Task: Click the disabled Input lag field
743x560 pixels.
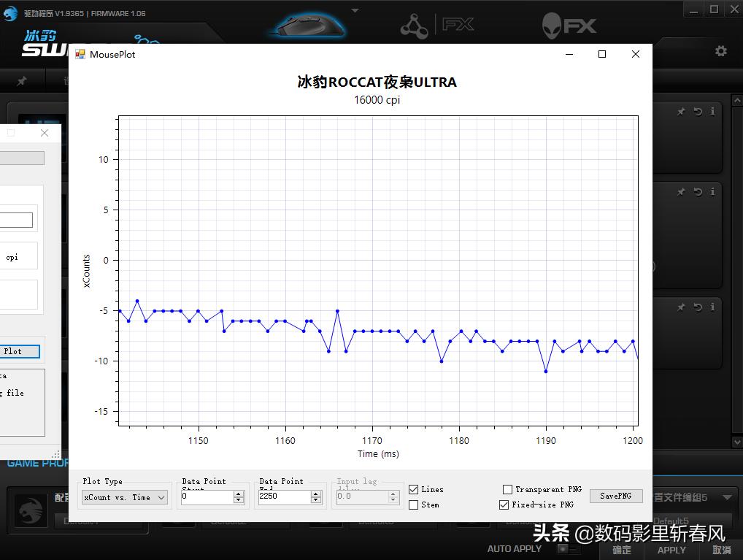Action: 362,496
